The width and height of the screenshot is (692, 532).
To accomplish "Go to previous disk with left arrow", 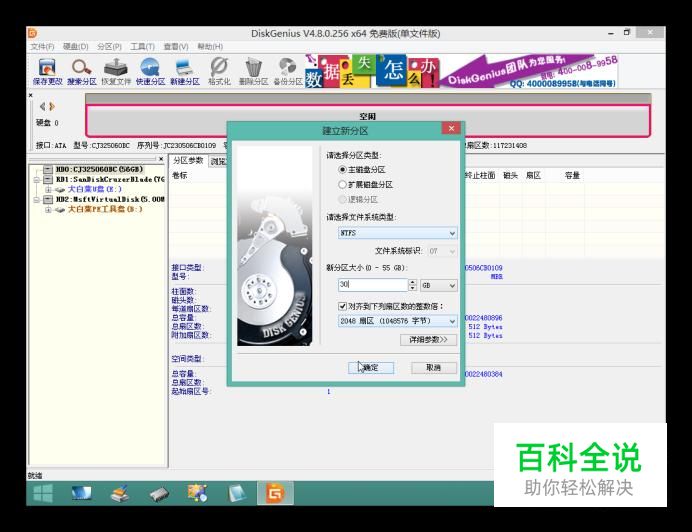I will pos(42,106).
